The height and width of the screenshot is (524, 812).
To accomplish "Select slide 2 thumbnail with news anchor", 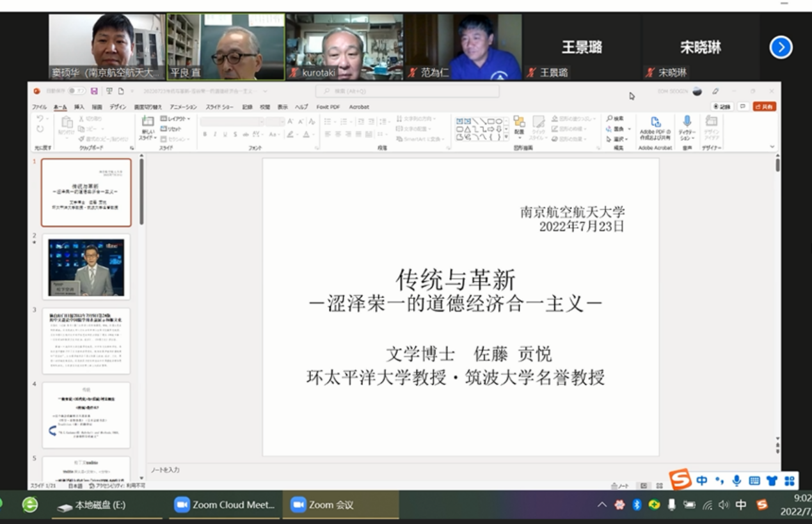I will click(x=86, y=267).
